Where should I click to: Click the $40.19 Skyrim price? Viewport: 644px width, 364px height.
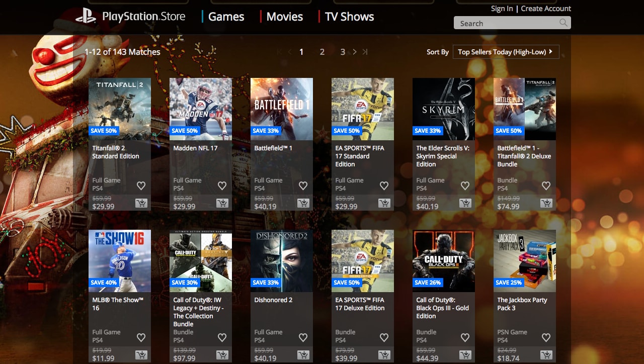pyautogui.click(x=427, y=207)
